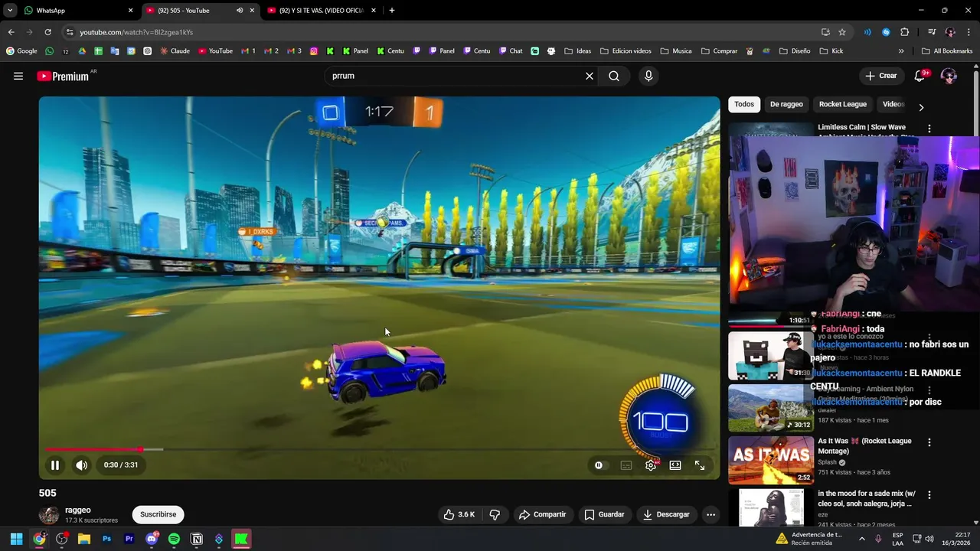Image resolution: width=980 pixels, height=551 pixels.
Task: Like the video with 3.6 K likes
Action: coord(459,514)
